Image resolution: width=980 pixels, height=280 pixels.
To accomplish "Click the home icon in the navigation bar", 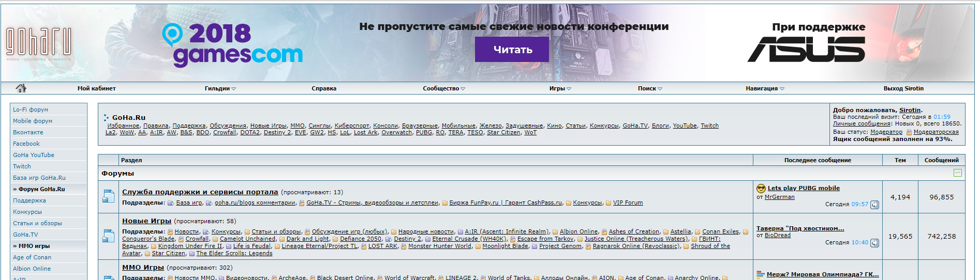I will click(21, 88).
